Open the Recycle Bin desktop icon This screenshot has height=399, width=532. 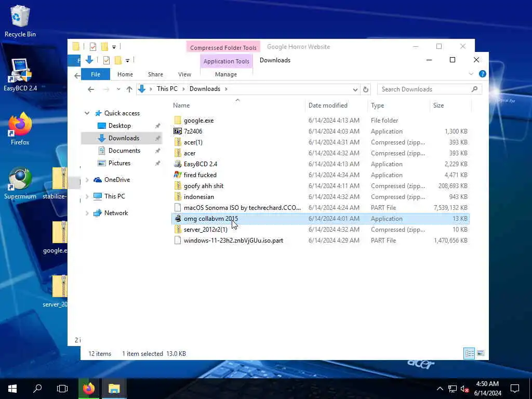tap(20, 21)
